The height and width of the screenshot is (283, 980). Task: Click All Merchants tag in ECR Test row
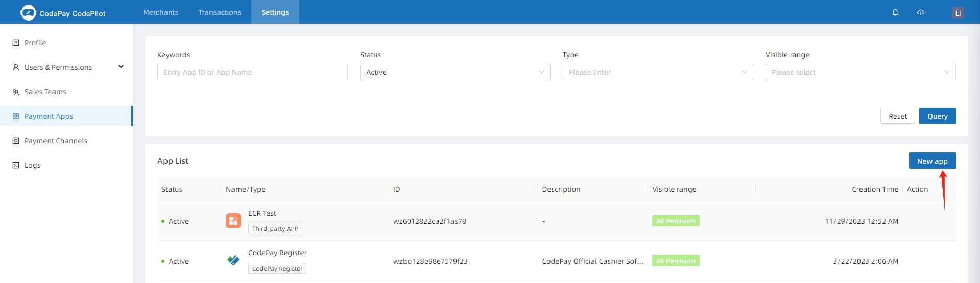point(676,221)
